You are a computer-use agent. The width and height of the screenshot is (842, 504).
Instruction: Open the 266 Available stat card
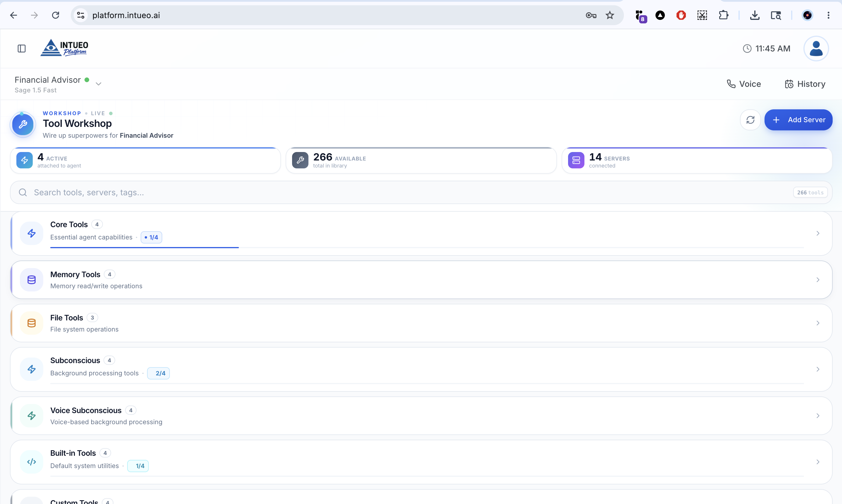(x=421, y=160)
